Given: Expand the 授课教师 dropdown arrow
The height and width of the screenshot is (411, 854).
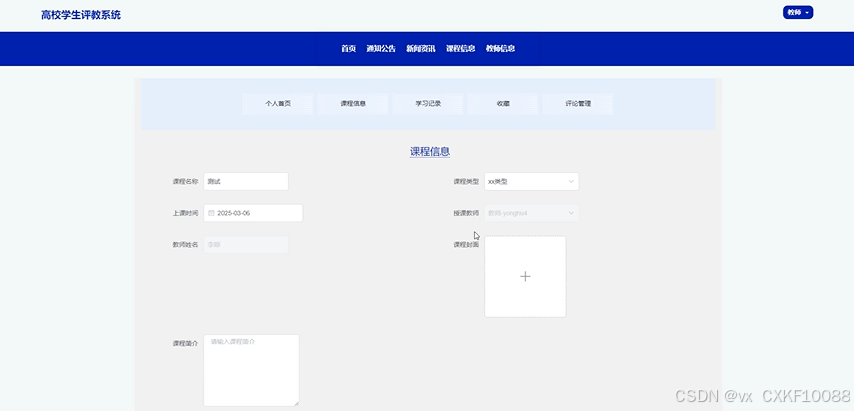Looking at the screenshot, I should tap(571, 213).
